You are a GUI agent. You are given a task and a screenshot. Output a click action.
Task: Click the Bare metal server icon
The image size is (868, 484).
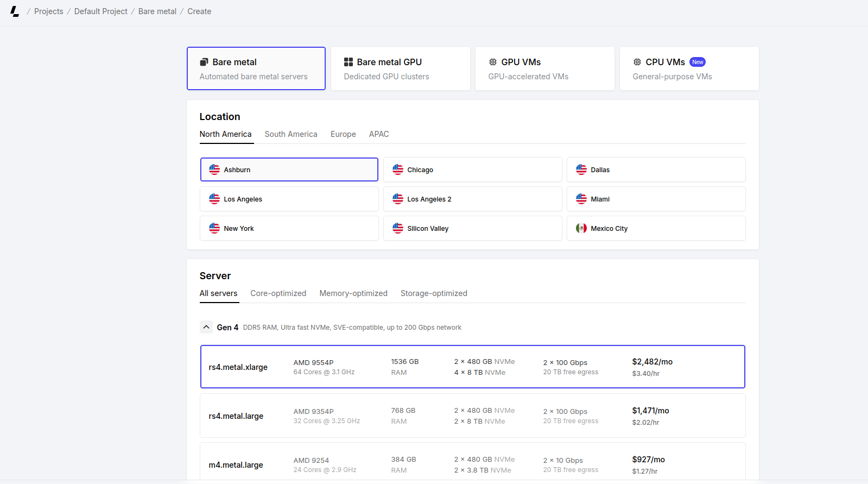click(x=204, y=62)
